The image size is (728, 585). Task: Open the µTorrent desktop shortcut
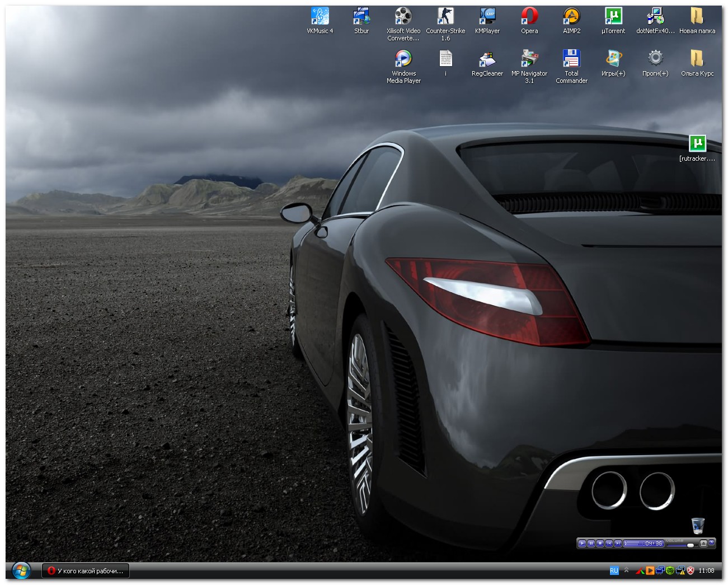click(613, 17)
